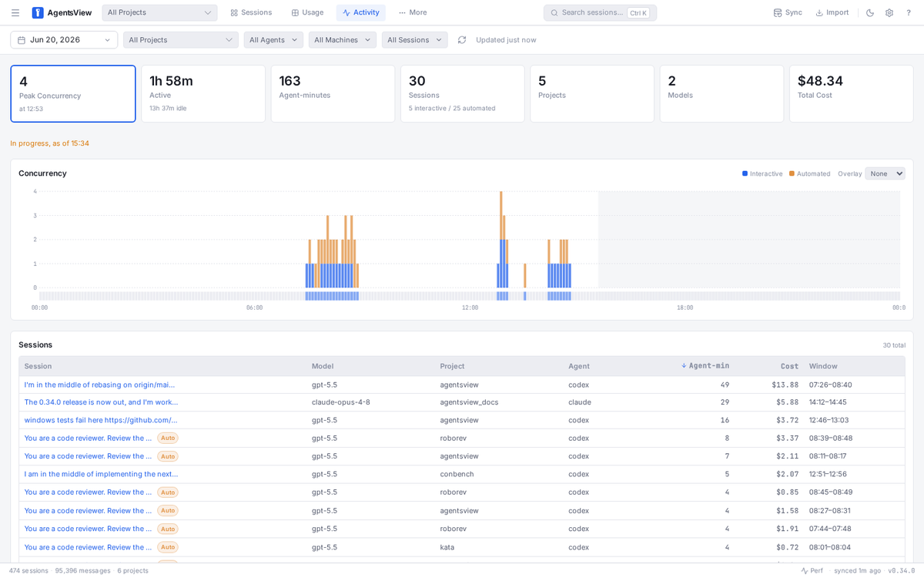This screenshot has width=924, height=578.
Task: Focus the Search sessions field
Action: coord(600,12)
